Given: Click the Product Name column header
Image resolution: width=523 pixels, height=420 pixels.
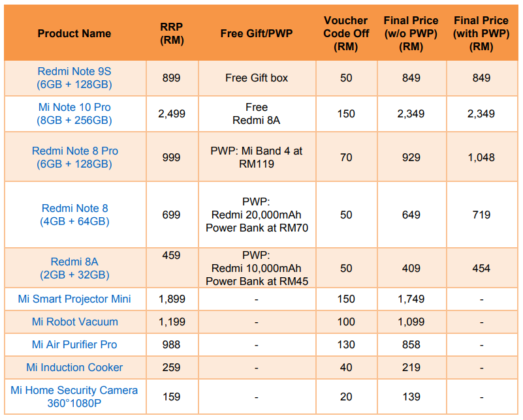Looking at the screenshot, I should click(74, 33).
